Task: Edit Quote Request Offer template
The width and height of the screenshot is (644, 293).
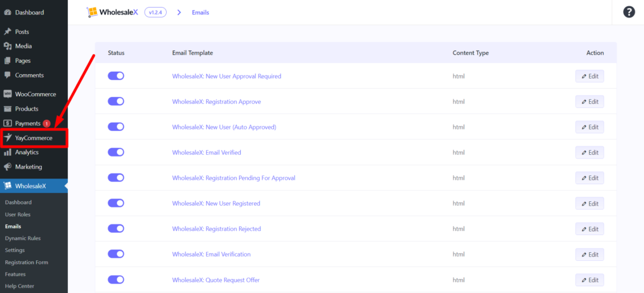Action: pyautogui.click(x=589, y=280)
